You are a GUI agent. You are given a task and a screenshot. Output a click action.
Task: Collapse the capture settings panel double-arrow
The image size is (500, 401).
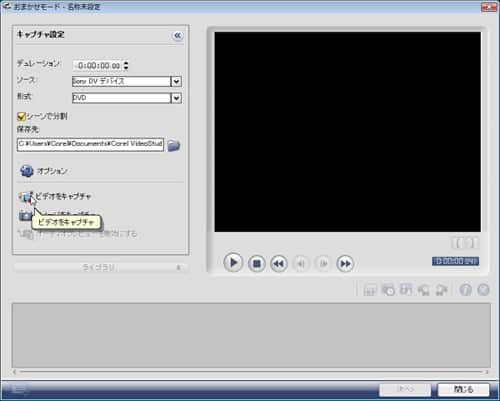point(178,35)
